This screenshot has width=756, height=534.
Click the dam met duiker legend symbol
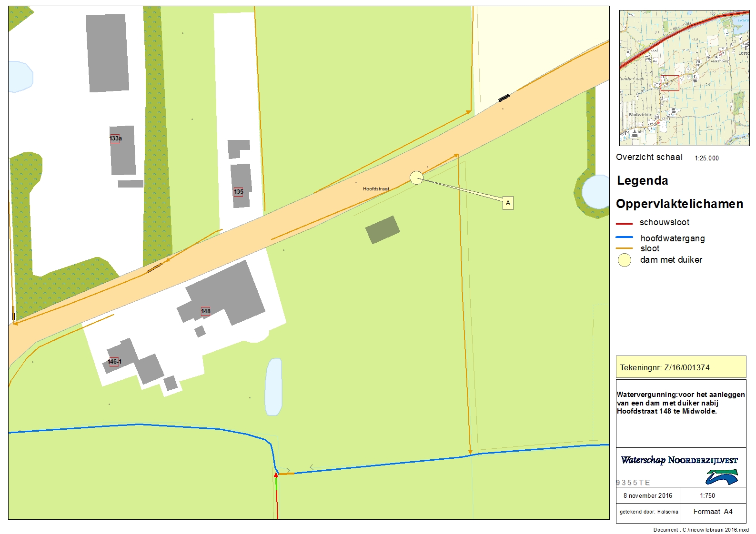pyautogui.click(x=624, y=260)
